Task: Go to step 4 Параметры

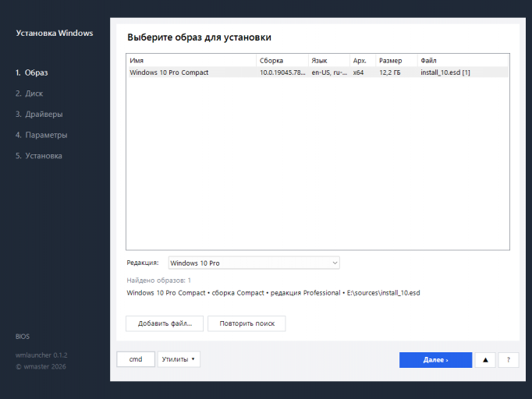Action: point(41,135)
